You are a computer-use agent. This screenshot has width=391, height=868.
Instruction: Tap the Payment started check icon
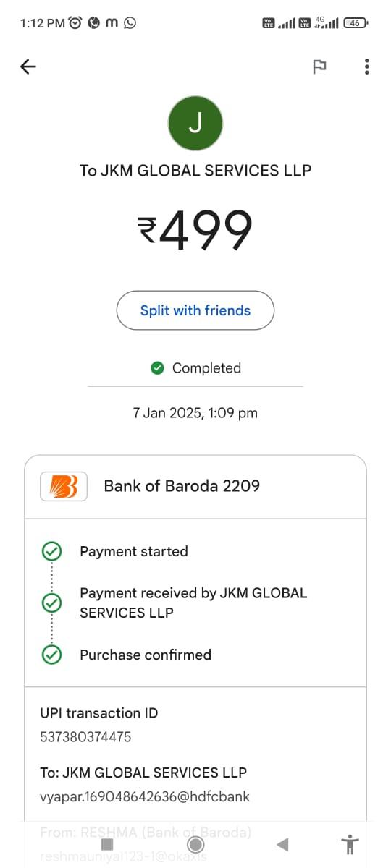point(51,551)
